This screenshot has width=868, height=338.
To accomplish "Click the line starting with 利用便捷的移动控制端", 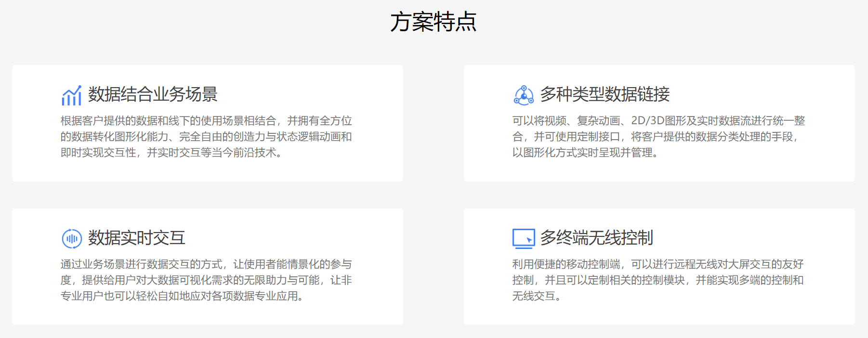I will (x=658, y=264).
